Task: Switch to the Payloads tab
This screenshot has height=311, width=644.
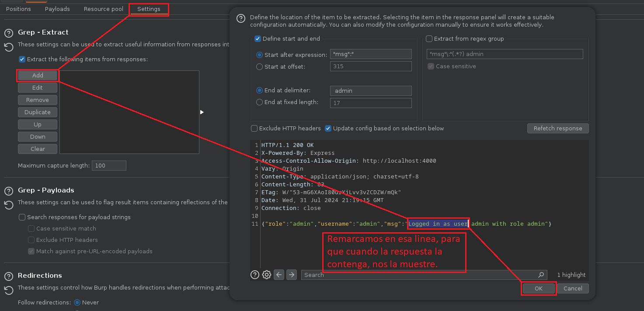Action: [x=57, y=9]
